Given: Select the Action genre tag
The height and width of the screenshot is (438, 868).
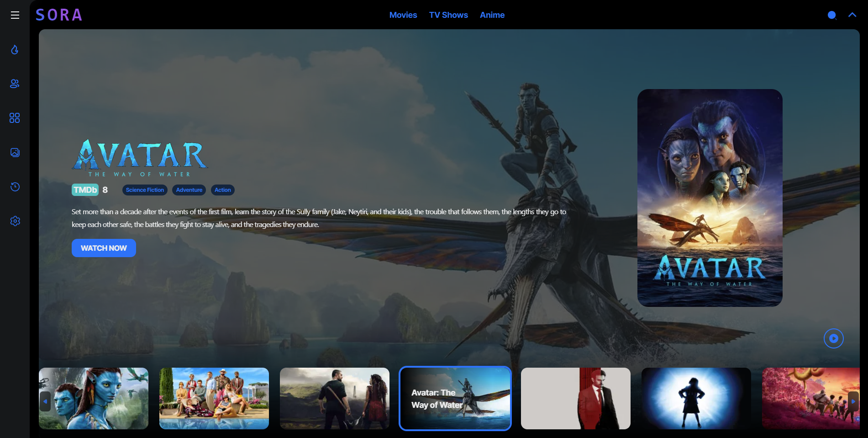Looking at the screenshot, I should coord(223,190).
